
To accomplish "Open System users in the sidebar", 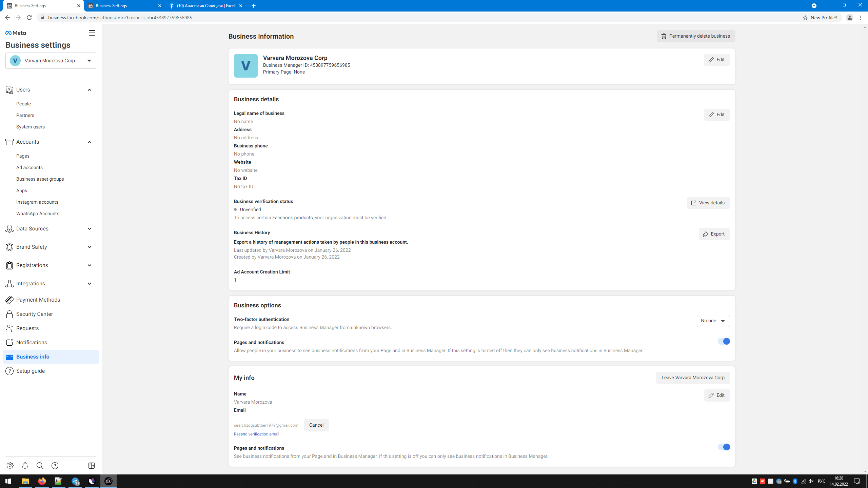I will [31, 127].
